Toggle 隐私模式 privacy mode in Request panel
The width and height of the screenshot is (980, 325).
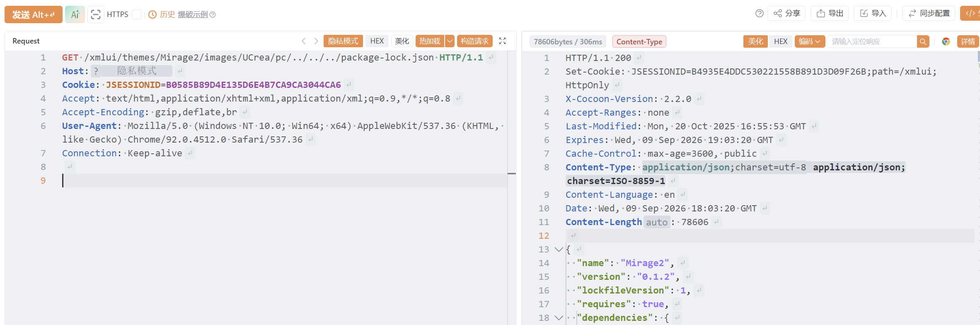343,41
